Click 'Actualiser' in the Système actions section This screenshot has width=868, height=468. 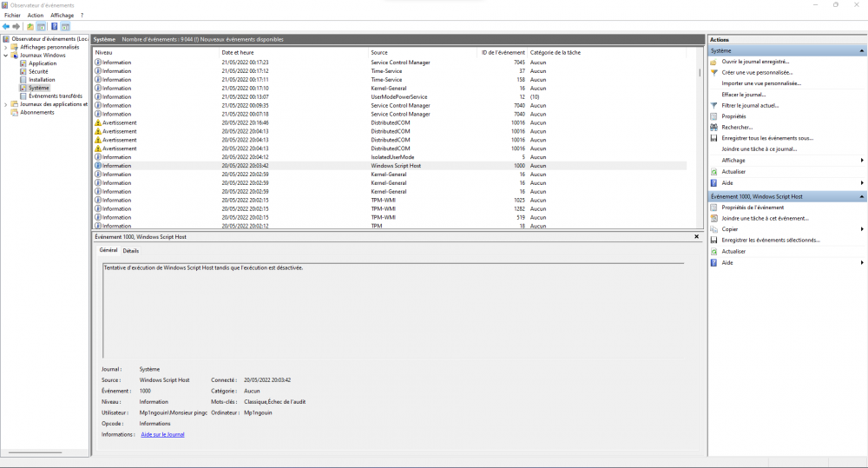[x=733, y=172]
